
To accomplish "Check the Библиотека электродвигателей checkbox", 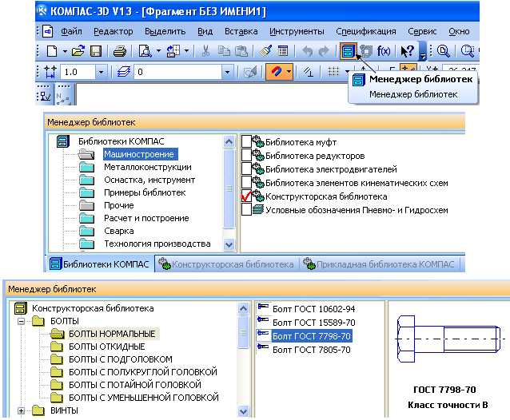I will pyautogui.click(x=246, y=169).
